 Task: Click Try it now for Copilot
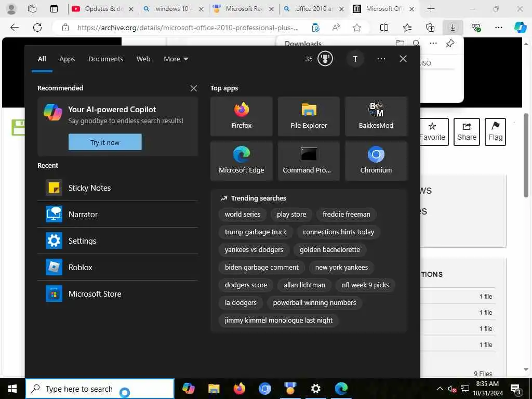pos(105,142)
